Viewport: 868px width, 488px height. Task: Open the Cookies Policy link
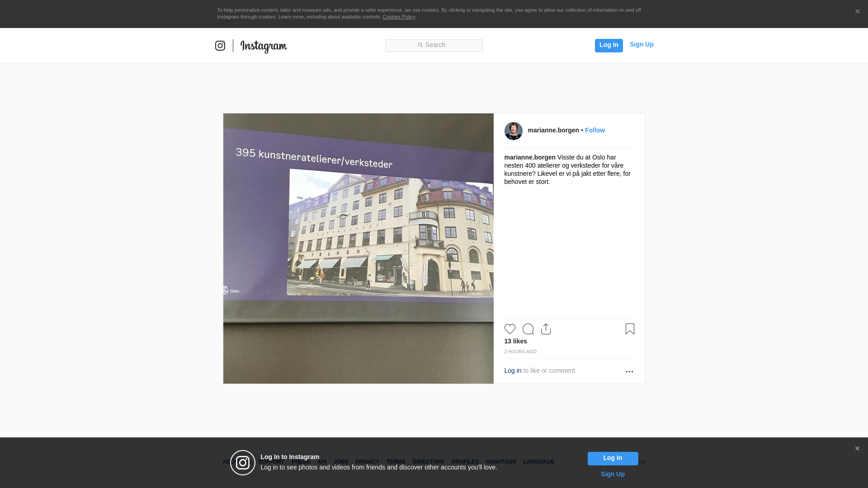coord(399,17)
